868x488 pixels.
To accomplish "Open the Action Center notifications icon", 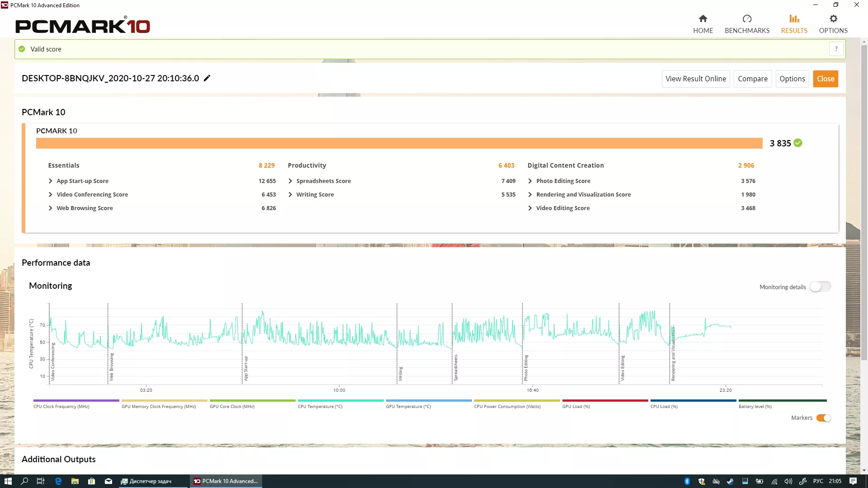I will click(853, 481).
